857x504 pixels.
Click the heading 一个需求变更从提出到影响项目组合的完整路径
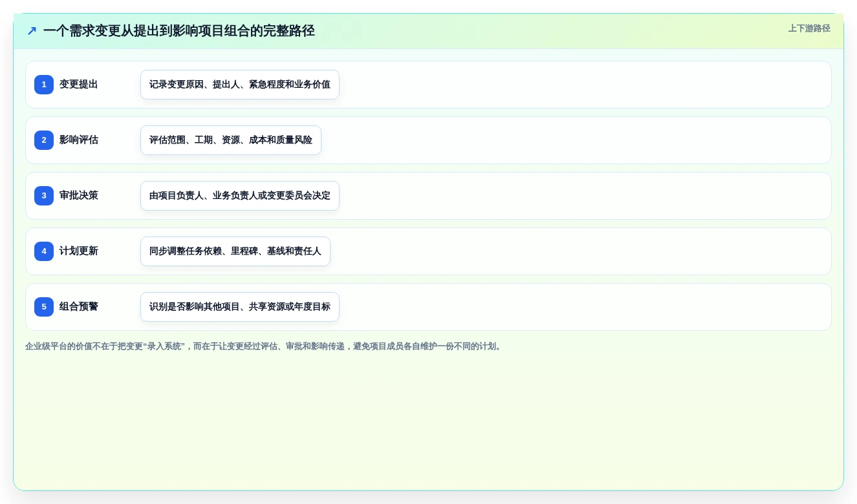[x=179, y=31]
